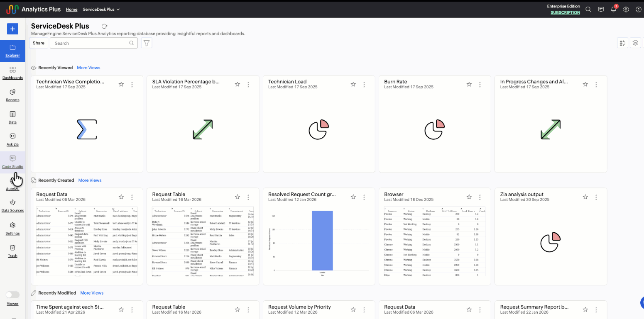Open the Browser table thumbnail

tap(435, 241)
